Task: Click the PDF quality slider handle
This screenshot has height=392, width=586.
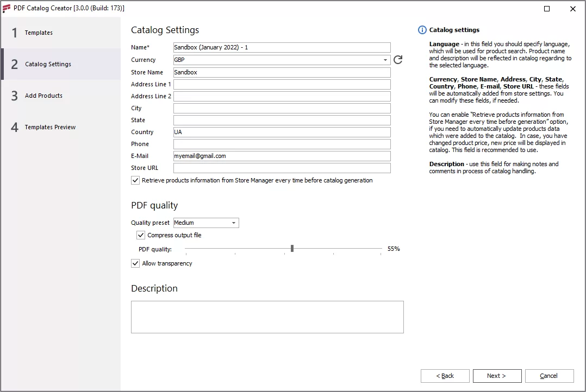Action: coord(292,249)
